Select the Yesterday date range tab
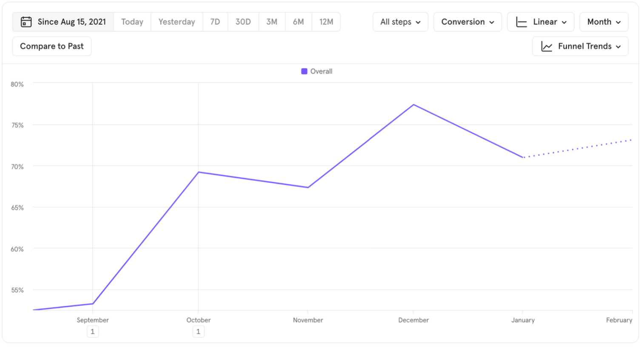 [x=177, y=22]
